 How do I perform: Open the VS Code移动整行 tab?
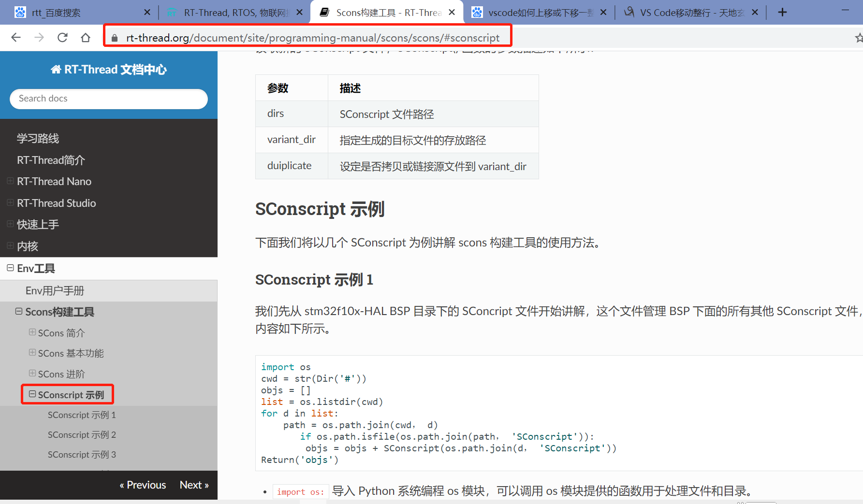[x=691, y=13]
